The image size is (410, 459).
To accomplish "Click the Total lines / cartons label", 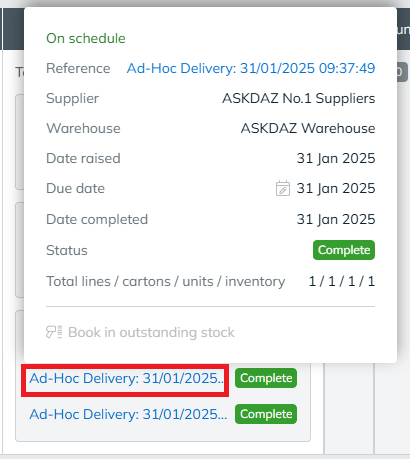I will (165, 281).
